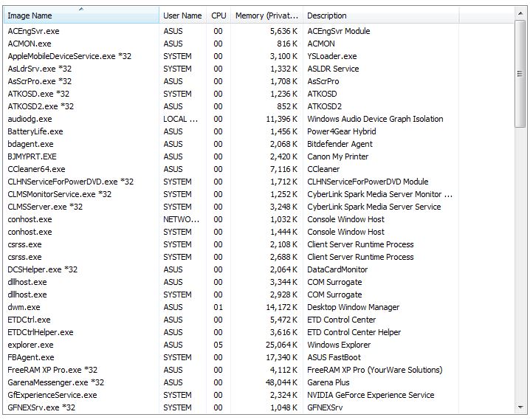Image resolution: width=530 pixels, height=420 pixels.
Task: Click the CPU value 05
Action: click(218, 345)
